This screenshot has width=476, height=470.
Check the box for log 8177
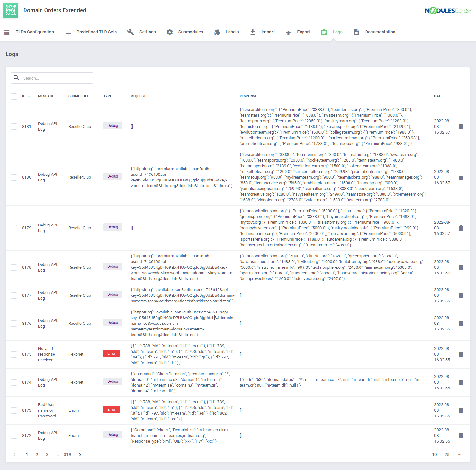[14, 295]
